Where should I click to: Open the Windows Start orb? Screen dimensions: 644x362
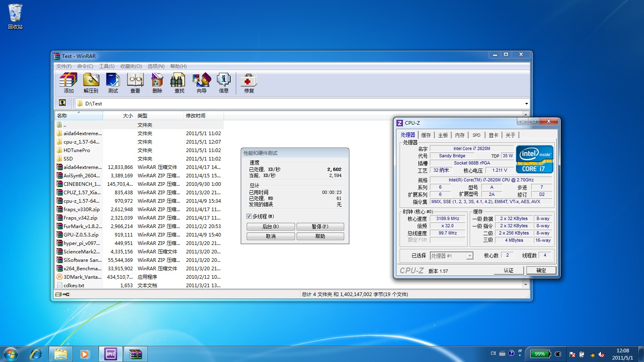(x=11, y=354)
